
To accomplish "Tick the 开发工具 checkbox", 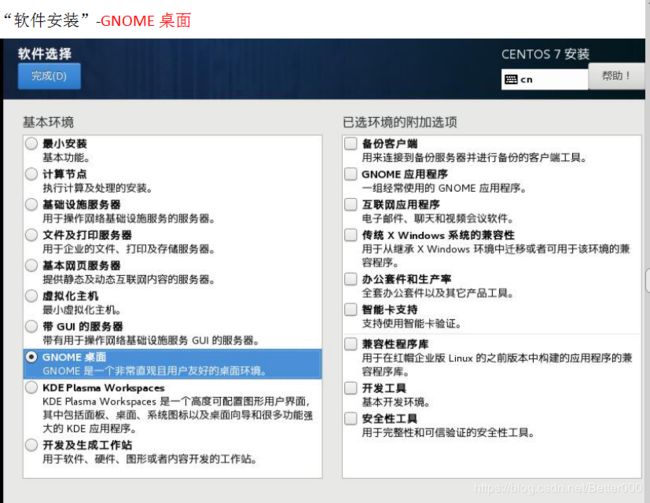I will click(x=351, y=388).
